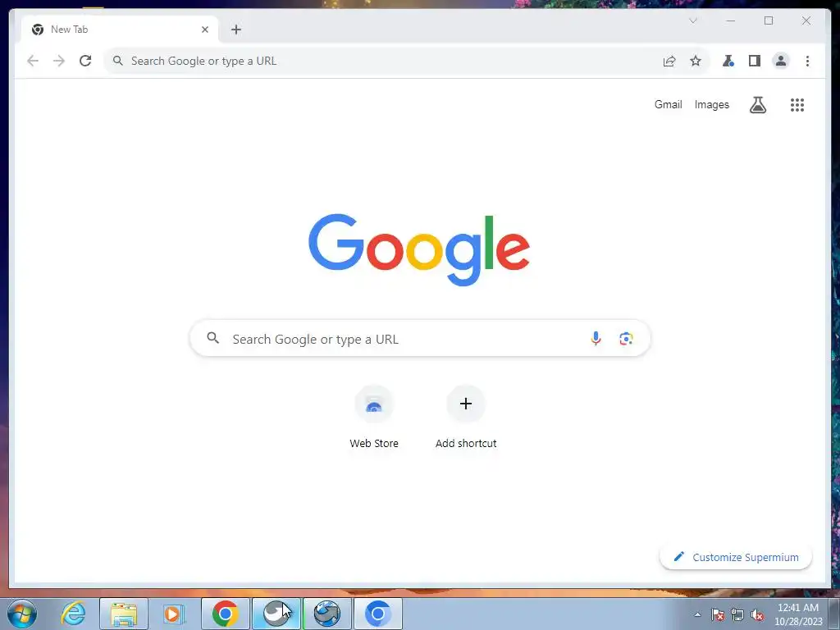Screen dimensions: 840x630
Task: Click the forward navigation arrow
Action: click(59, 61)
